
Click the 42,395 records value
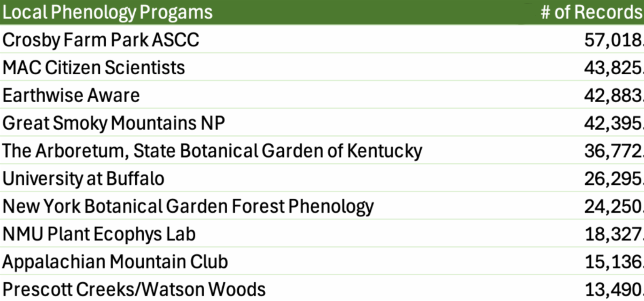[x=613, y=124]
